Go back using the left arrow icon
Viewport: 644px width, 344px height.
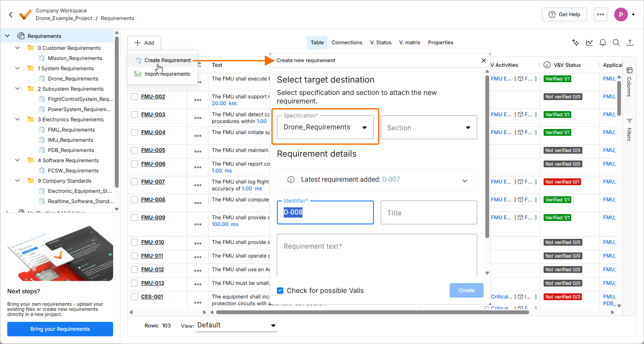click(x=11, y=14)
